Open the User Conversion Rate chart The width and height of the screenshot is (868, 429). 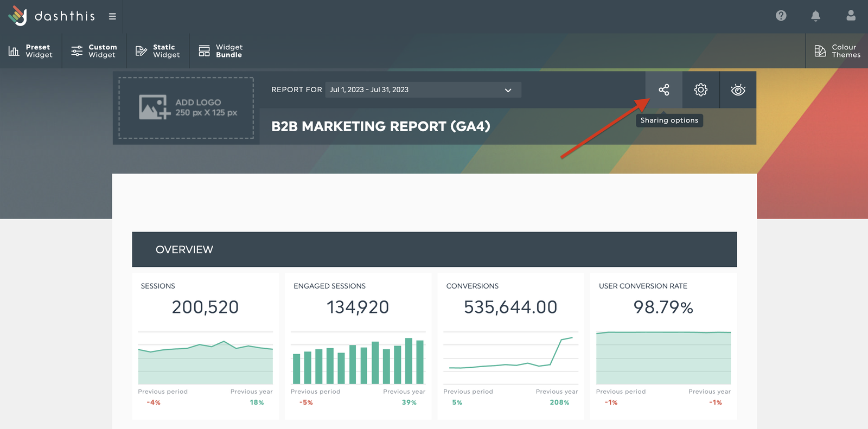point(663,358)
